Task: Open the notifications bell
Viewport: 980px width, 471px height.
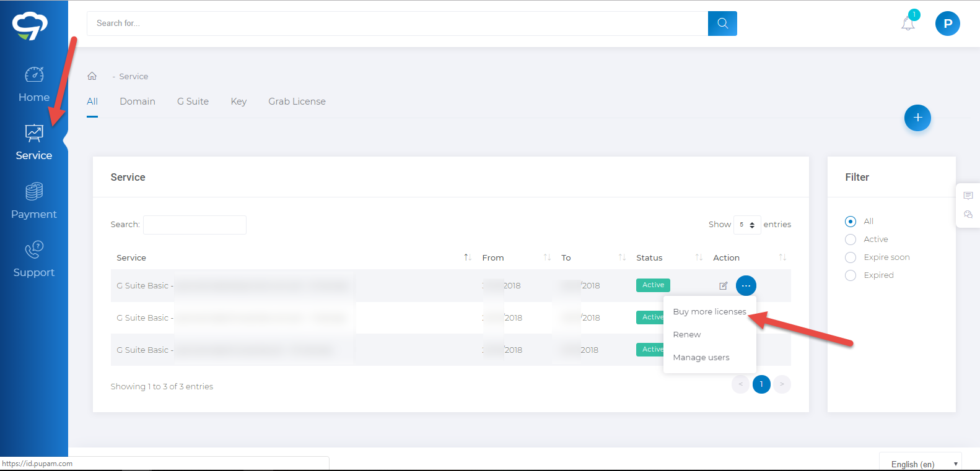Action: point(908,23)
